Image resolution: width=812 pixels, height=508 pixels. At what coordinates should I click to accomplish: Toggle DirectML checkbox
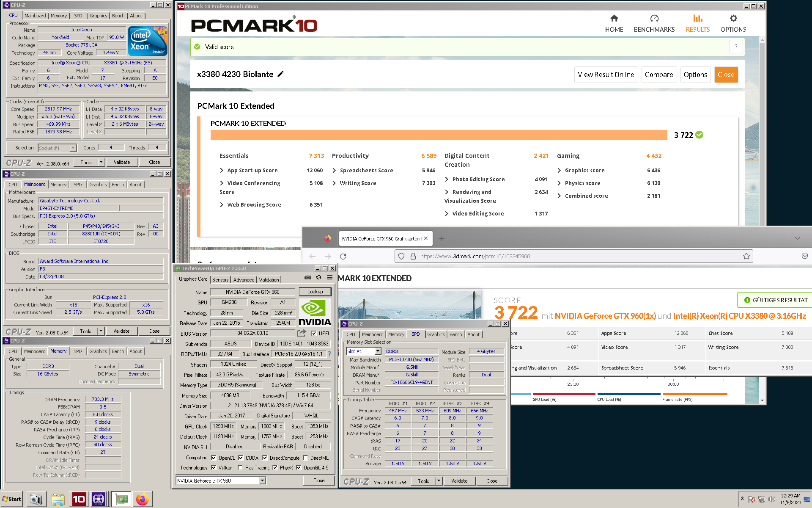[305, 458]
